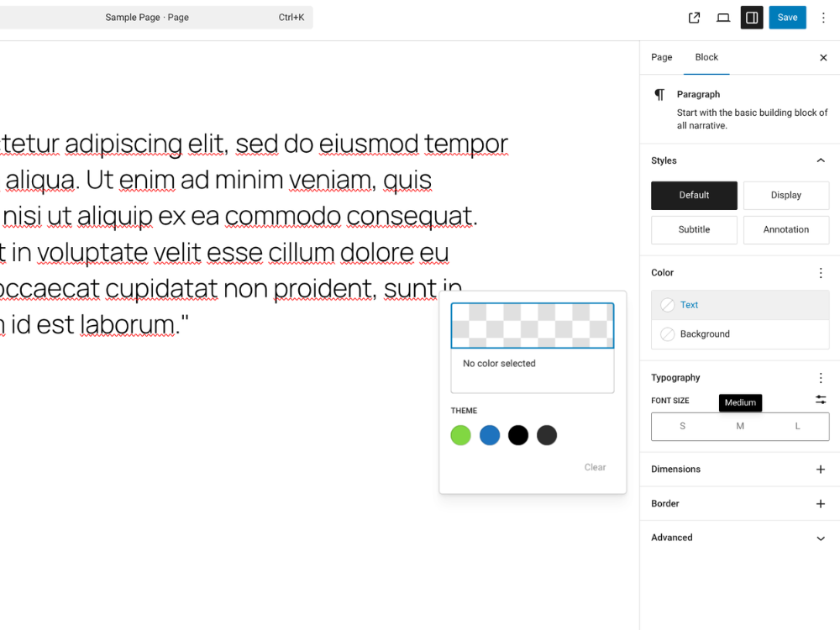
Task: Switch to the Page tab
Action: tap(661, 57)
